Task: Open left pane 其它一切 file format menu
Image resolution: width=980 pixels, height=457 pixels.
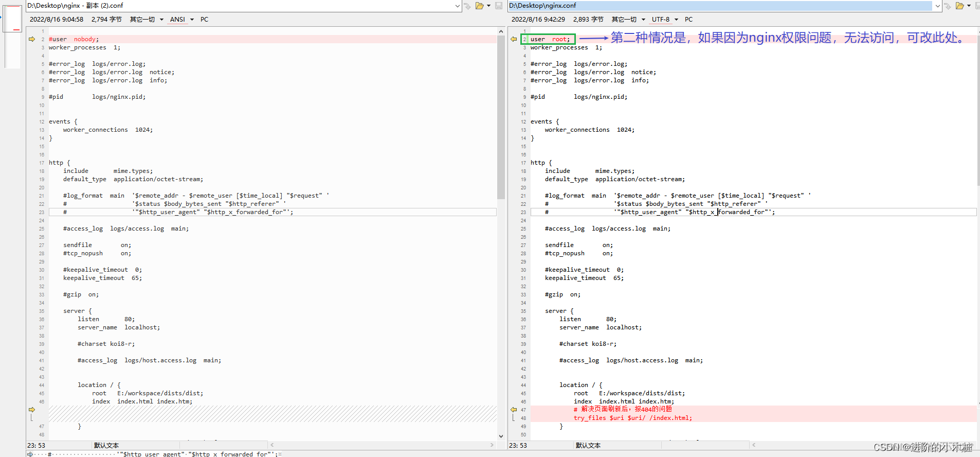Action: tap(147, 20)
